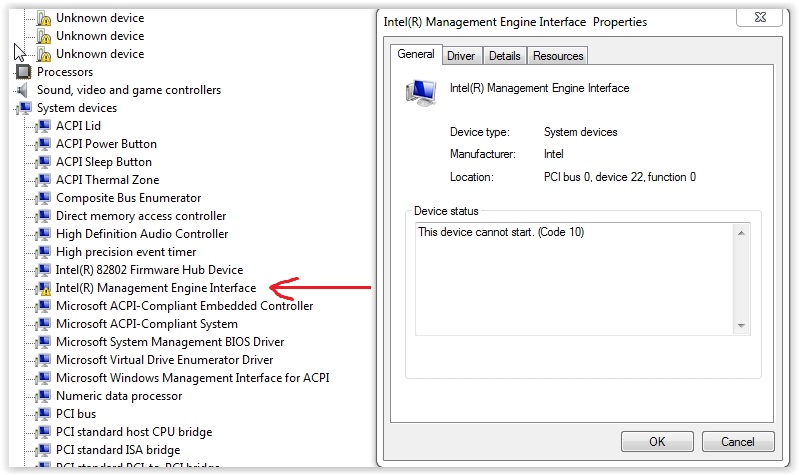
Task: Select Intel(R) Management Engine Interface label
Action: tap(156, 288)
